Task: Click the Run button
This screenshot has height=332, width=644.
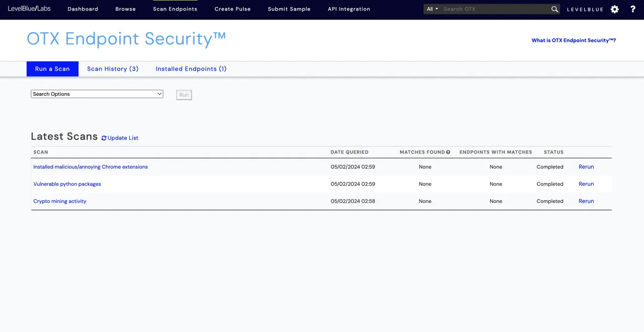Action: (184, 95)
